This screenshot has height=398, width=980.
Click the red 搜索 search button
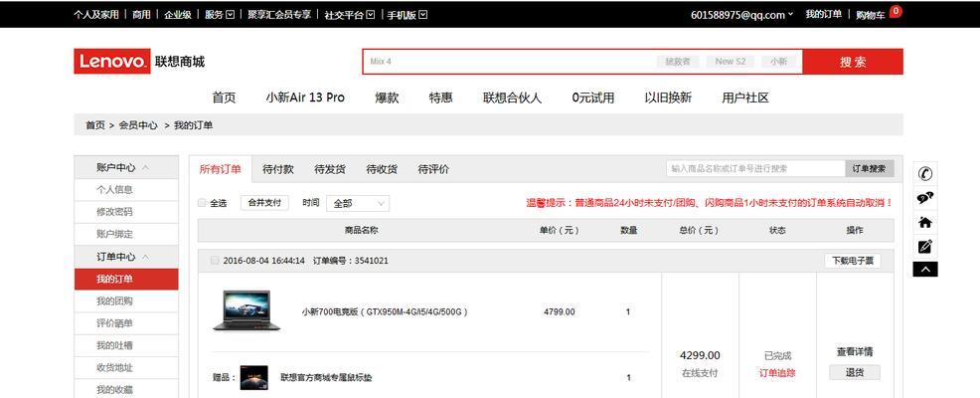point(853,62)
